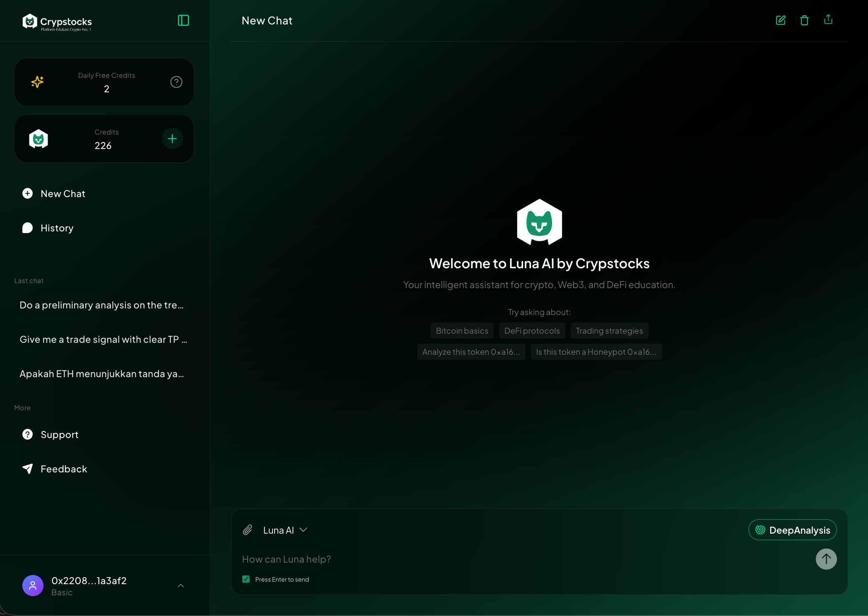The width and height of the screenshot is (868, 616).
Task: Open the chat about ETH signals
Action: [101, 373]
